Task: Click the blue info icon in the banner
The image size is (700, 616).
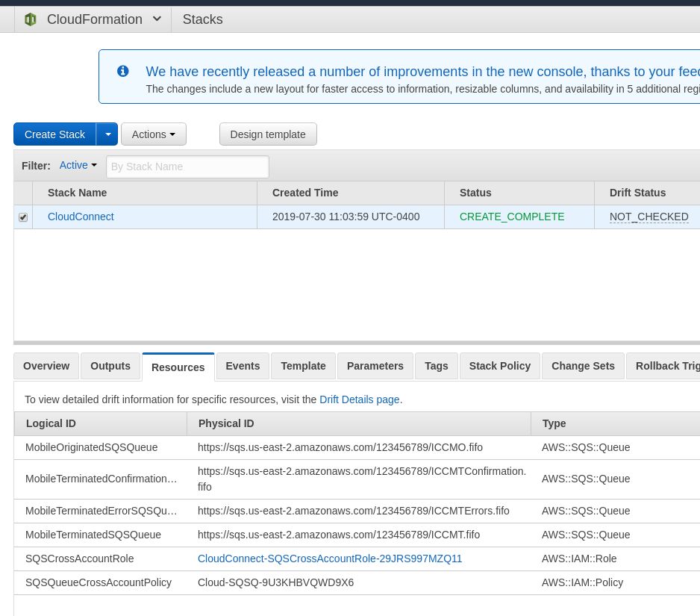Action: [x=123, y=71]
